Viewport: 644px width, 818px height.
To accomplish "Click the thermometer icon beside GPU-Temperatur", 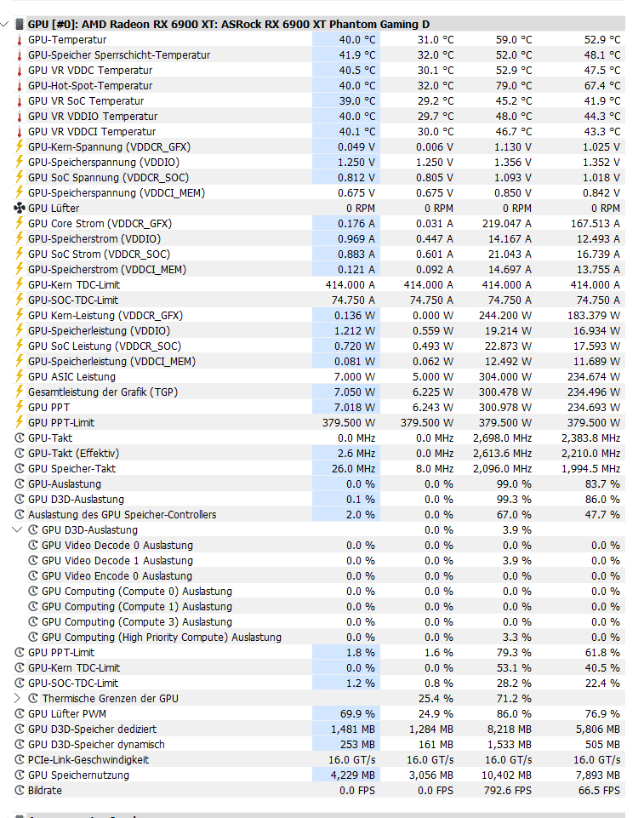I will click(x=20, y=40).
